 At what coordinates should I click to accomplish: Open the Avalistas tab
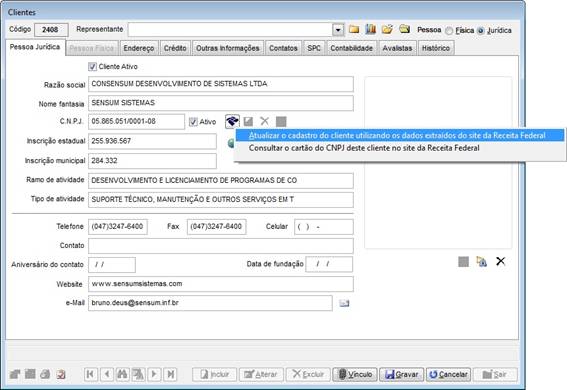(x=397, y=48)
